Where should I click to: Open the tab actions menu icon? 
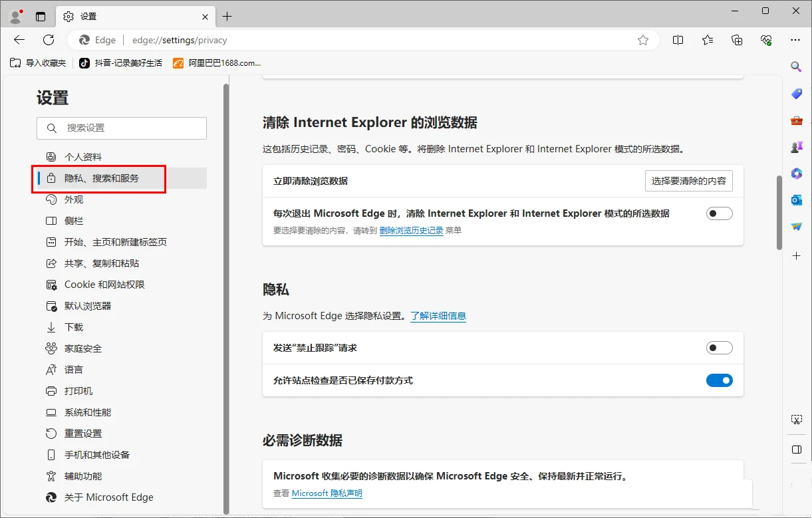pos(41,17)
